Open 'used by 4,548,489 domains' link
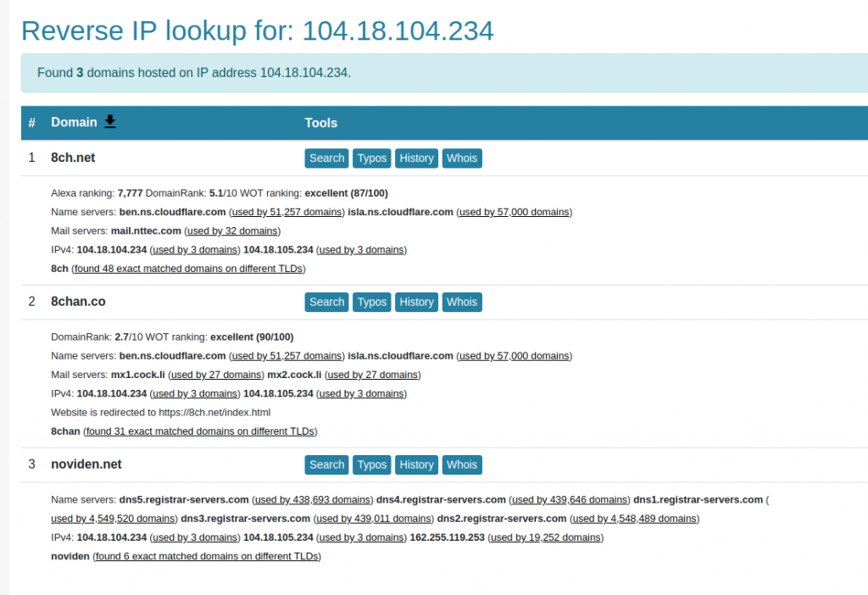The height and width of the screenshot is (595, 868). 635,519
